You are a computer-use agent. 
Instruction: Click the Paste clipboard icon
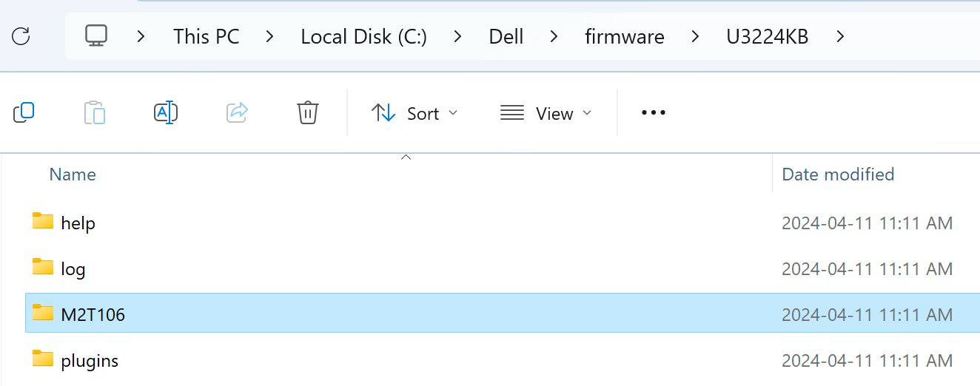point(95,112)
